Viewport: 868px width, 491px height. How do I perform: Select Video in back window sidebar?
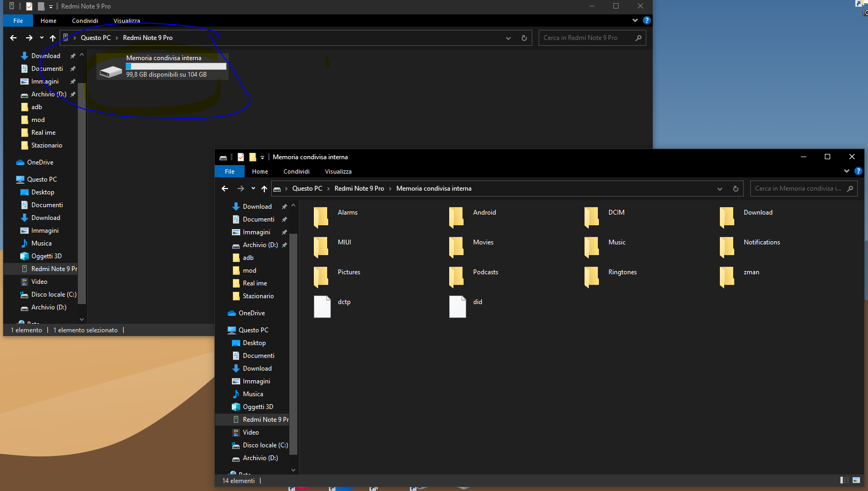(39, 282)
